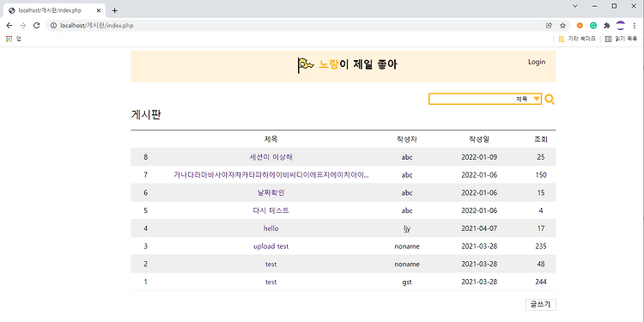Click the green Grammarly extension icon
Image resolution: width=644 pixels, height=322 pixels.
(593, 26)
